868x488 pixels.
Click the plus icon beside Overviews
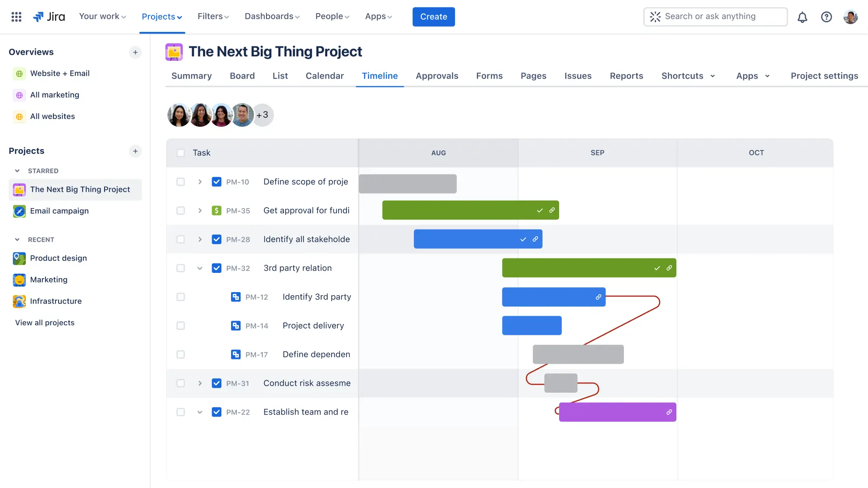click(135, 52)
